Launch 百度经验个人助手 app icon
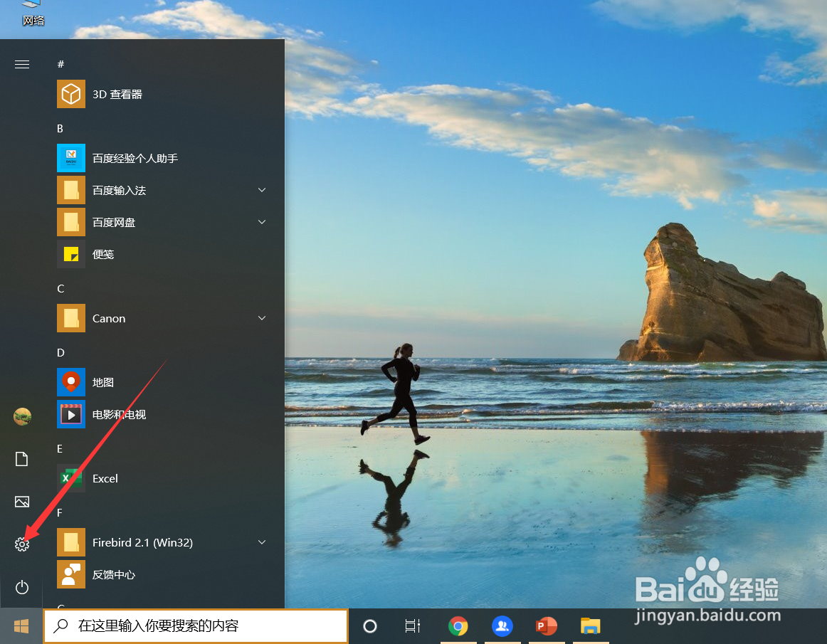 point(71,158)
